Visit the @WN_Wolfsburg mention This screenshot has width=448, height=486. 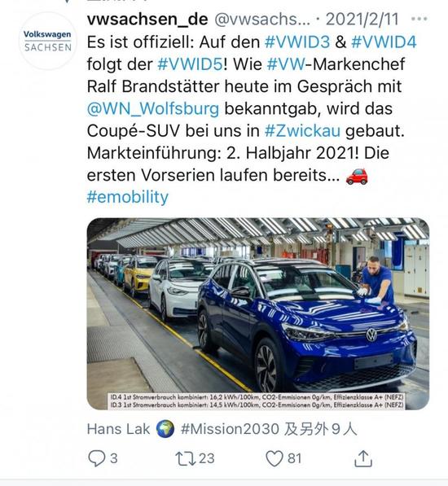153,109
